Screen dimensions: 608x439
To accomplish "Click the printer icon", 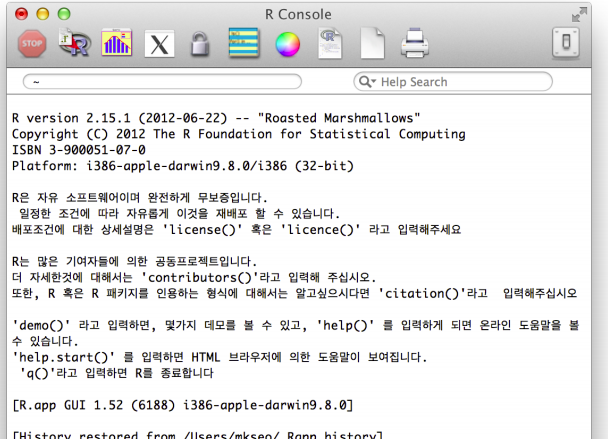I will point(415,43).
